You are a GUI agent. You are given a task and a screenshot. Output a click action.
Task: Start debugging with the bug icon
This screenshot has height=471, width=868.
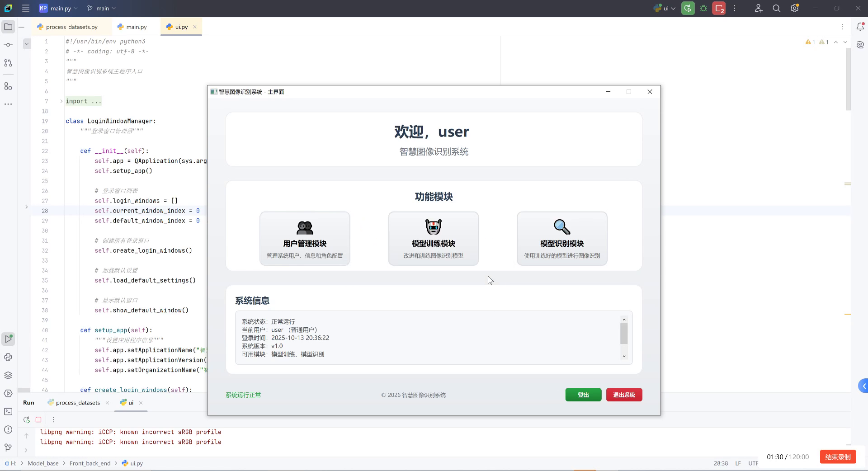click(703, 8)
